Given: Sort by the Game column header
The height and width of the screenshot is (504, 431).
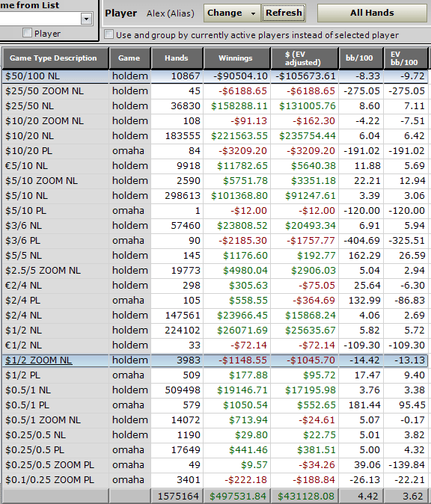Looking at the screenshot, I should tap(129, 58).
